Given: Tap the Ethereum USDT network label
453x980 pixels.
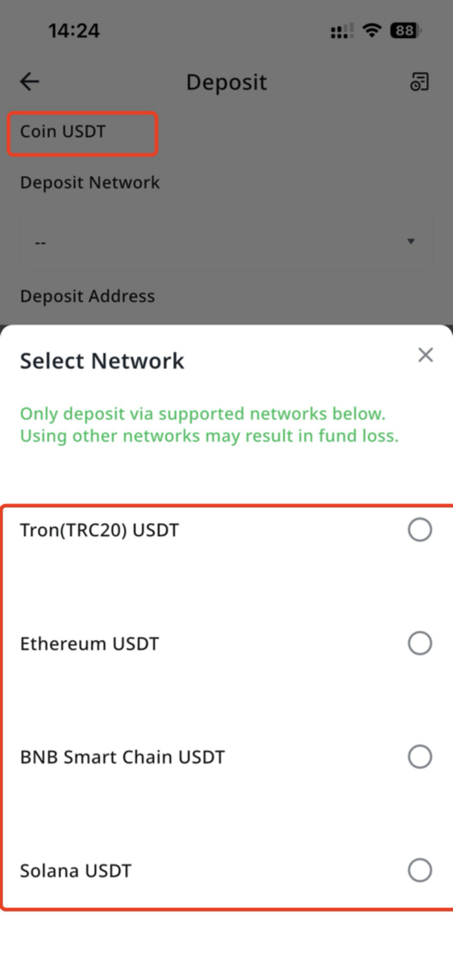Looking at the screenshot, I should tap(90, 644).
